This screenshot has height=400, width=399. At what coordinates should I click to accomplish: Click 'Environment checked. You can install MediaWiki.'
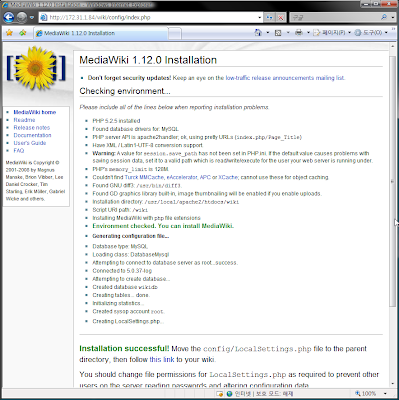click(163, 226)
